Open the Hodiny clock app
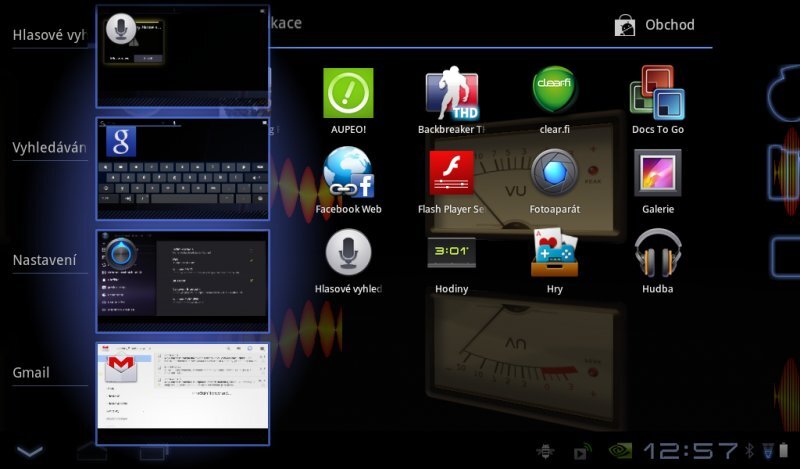Viewport: 800px width, 469px height. coord(452,265)
